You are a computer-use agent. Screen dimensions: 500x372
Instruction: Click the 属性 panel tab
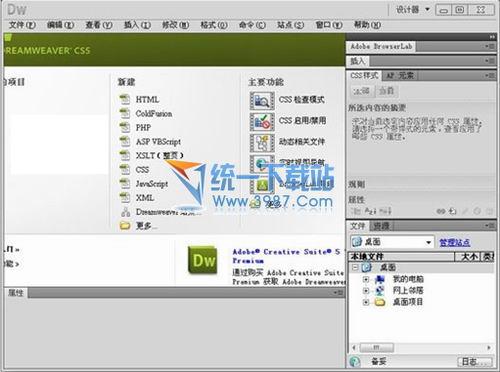click(x=16, y=293)
